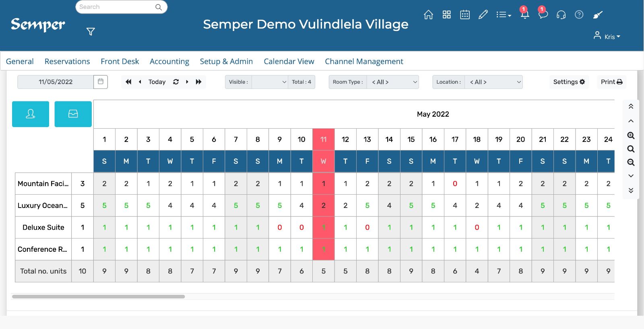The height and width of the screenshot is (329, 644).
Task: Click the double chevron down icon
Action: pos(631,190)
